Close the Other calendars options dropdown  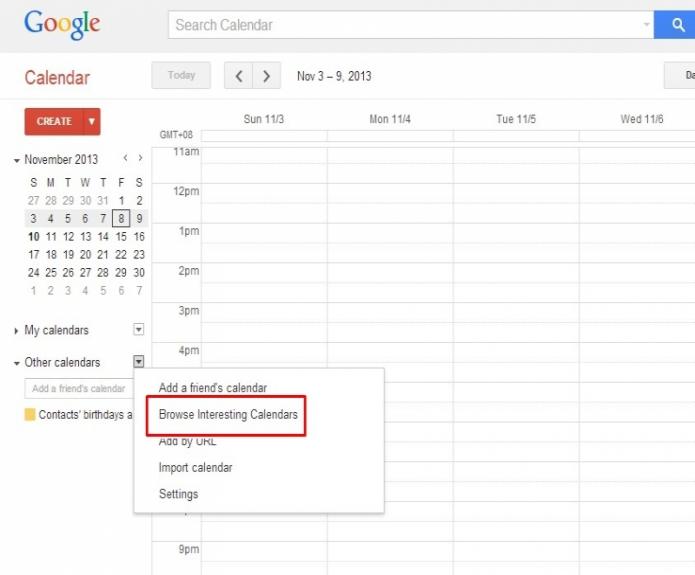click(x=139, y=362)
